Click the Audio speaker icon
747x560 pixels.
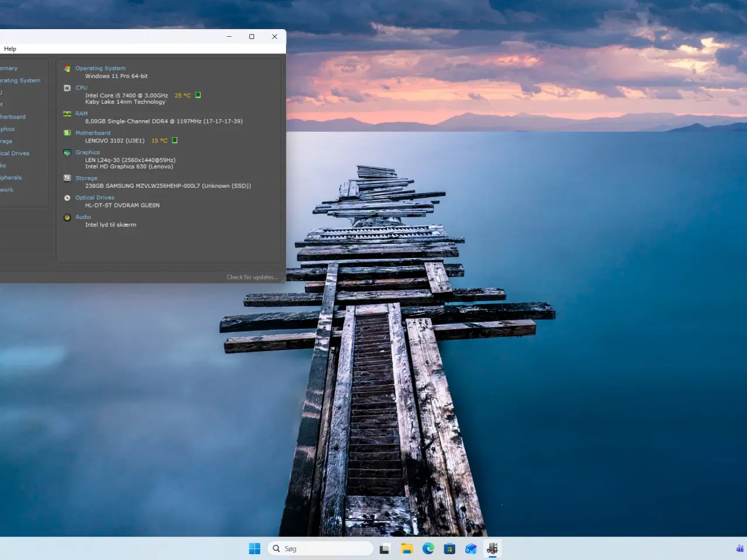click(x=67, y=217)
